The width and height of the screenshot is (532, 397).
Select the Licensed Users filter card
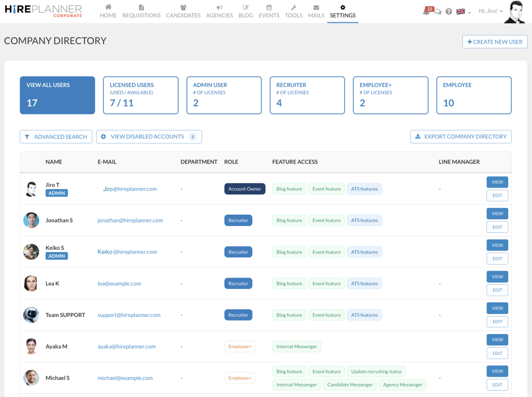[x=140, y=95]
